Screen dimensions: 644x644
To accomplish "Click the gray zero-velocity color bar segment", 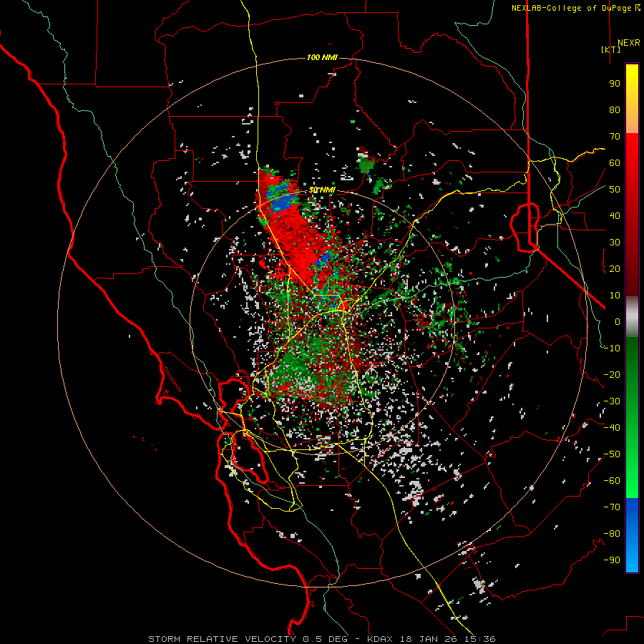I will coord(632,316).
